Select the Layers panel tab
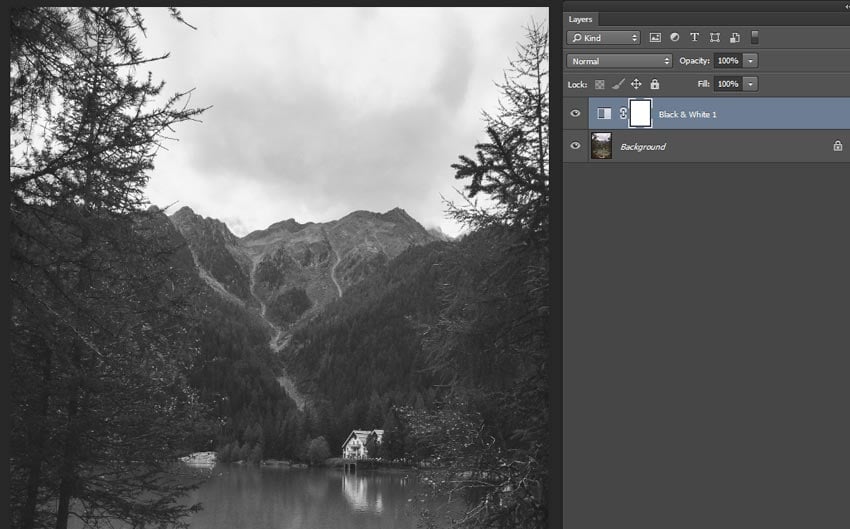The height and width of the screenshot is (529, 850). [x=580, y=20]
